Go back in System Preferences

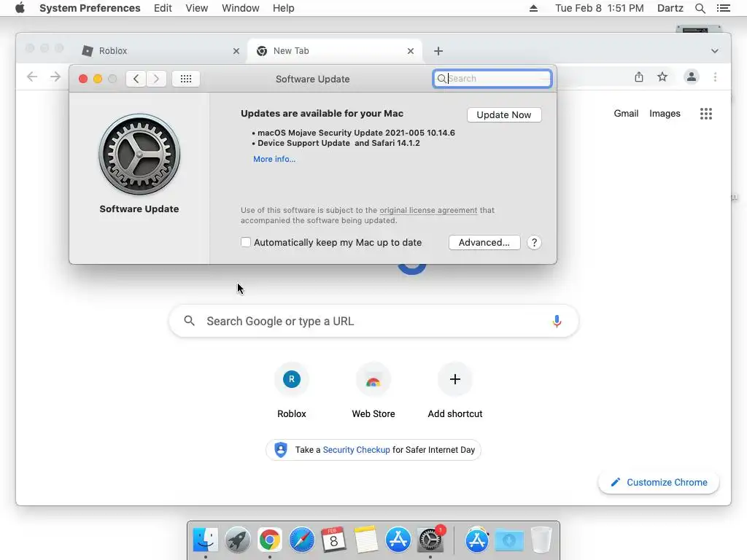pos(136,79)
